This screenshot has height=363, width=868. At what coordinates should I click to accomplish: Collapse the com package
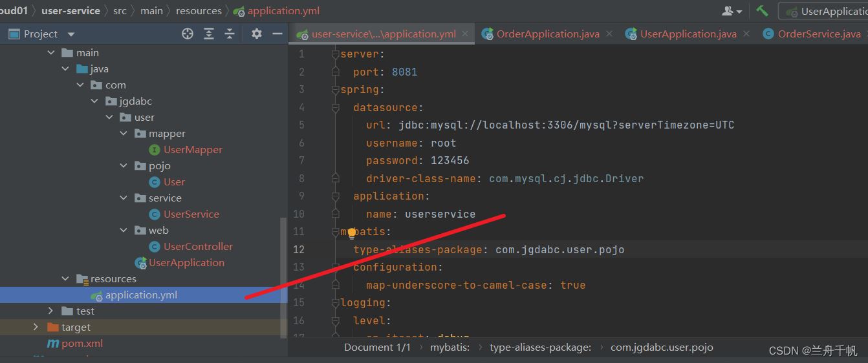click(80, 85)
